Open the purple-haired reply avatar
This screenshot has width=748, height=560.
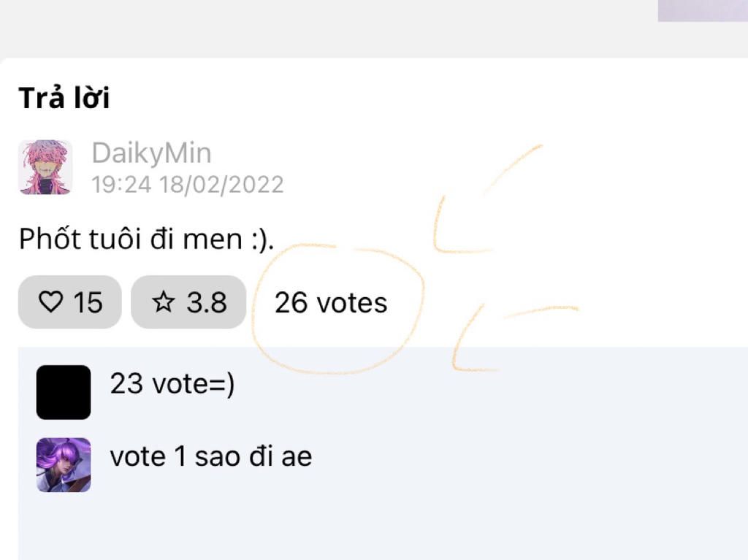(x=64, y=465)
